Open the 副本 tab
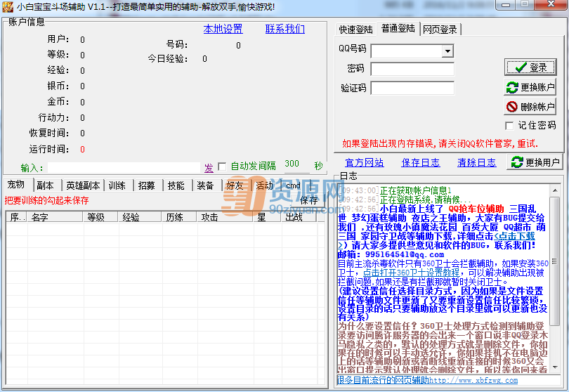This screenshot has width=569, height=392. (46, 185)
